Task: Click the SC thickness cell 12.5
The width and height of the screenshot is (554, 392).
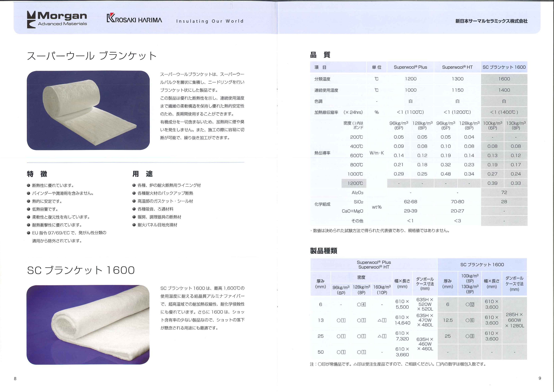Action: point(448,320)
